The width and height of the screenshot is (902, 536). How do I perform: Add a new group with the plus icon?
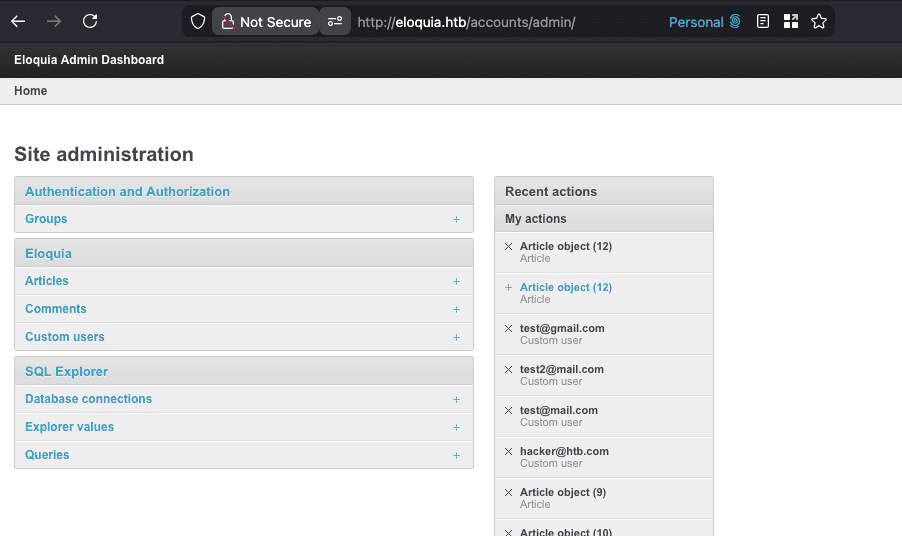pos(456,219)
